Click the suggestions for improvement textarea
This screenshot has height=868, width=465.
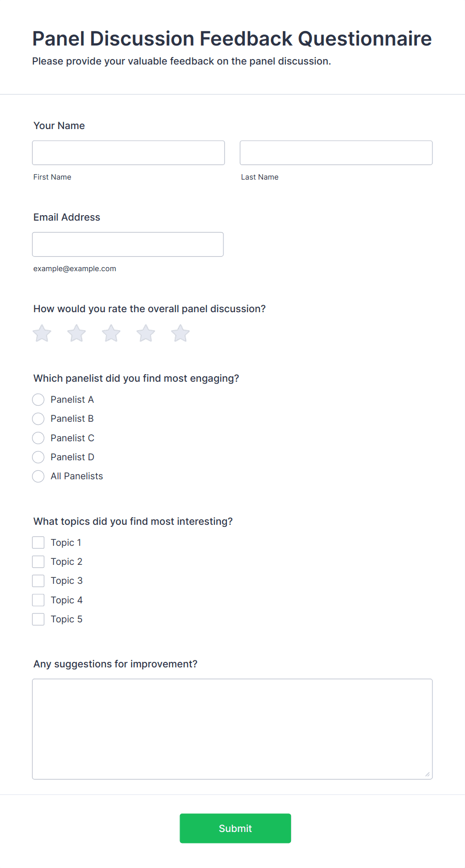click(x=232, y=729)
